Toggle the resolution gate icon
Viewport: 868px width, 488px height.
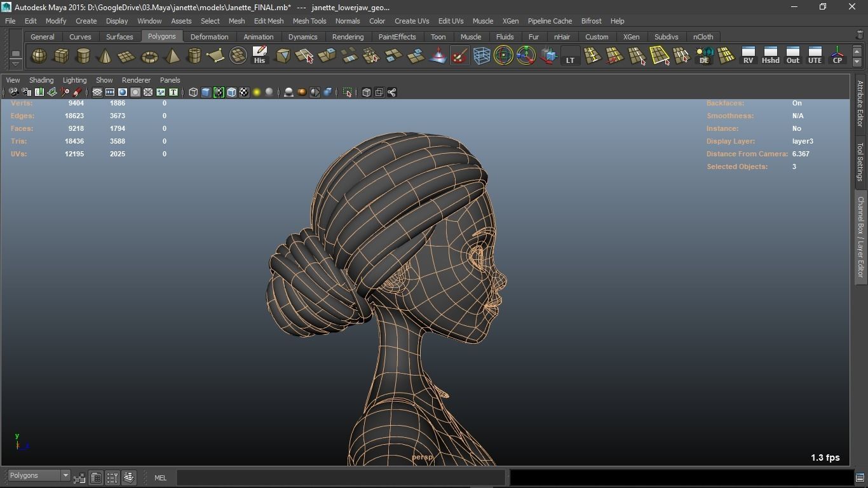123,92
